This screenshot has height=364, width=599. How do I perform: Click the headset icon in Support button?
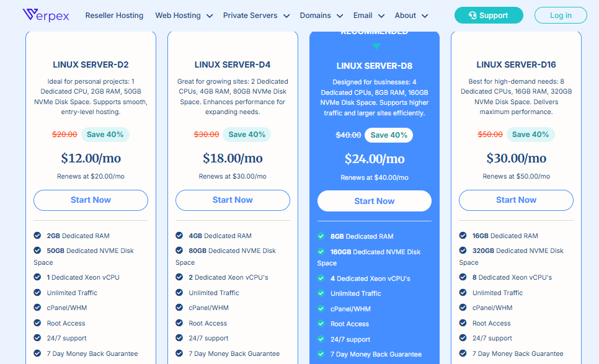tap(473, 16)
